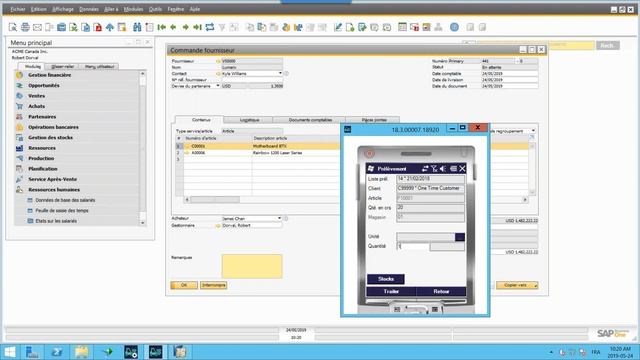The height and width of the screenshot is (360, 640).
Task: Open Form Settings toolbar icon
Action: tap(402, 27)
